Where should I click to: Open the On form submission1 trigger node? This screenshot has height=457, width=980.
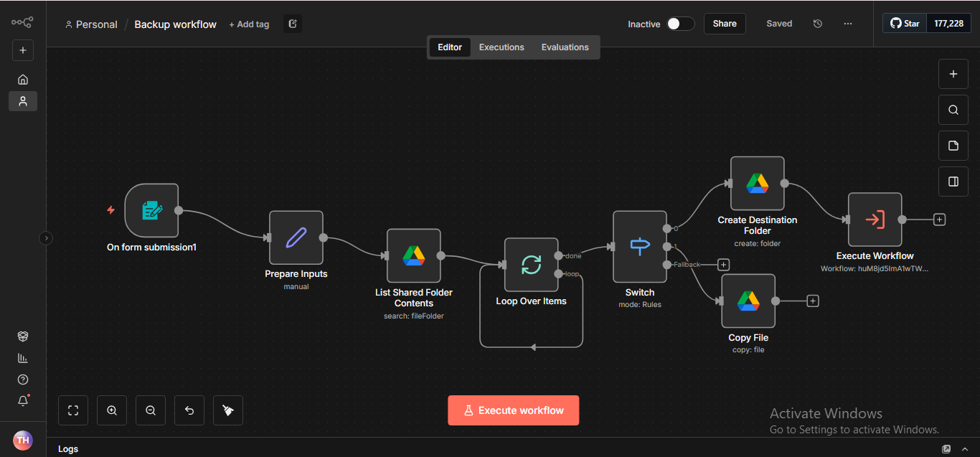pyautogui.click(x=151, y=210)
